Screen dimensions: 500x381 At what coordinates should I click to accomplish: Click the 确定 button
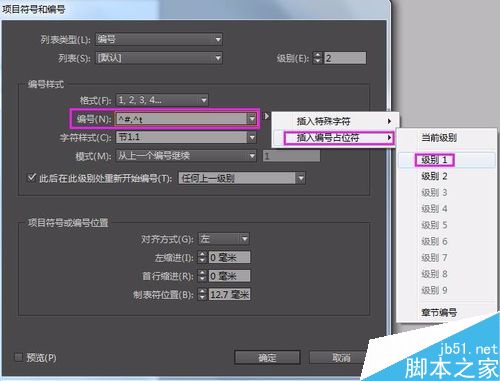267,358
